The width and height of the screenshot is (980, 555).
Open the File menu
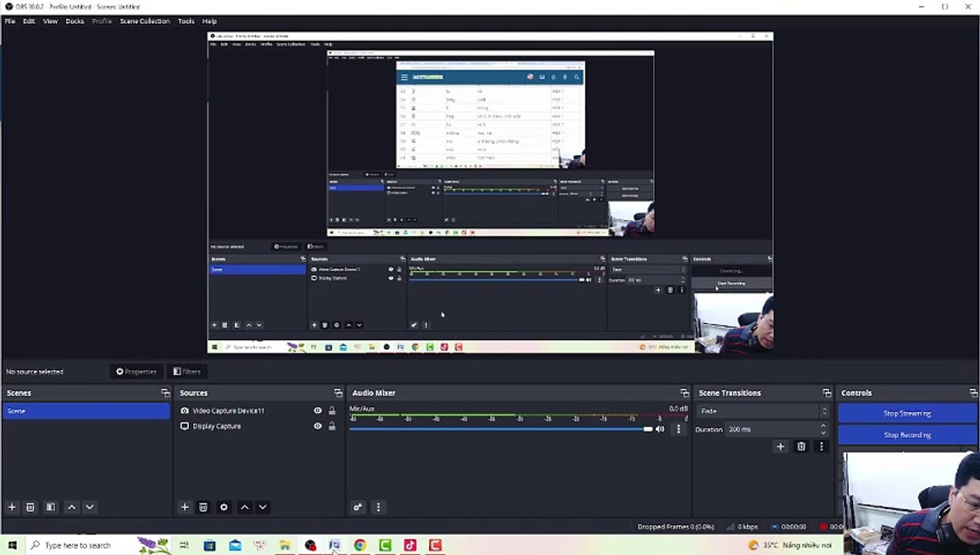[10, 21]
